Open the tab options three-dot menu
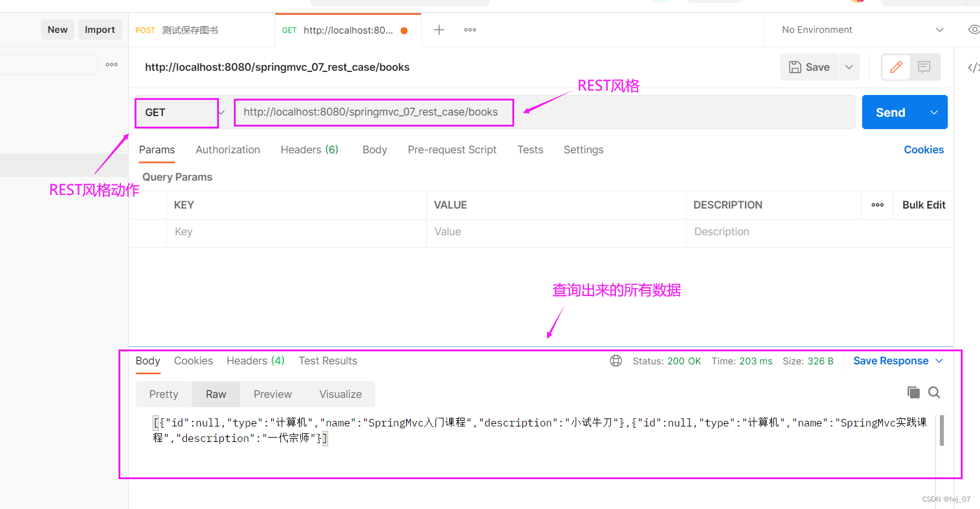The height and width of the screenshot is (509, 980). coord(470,30)
